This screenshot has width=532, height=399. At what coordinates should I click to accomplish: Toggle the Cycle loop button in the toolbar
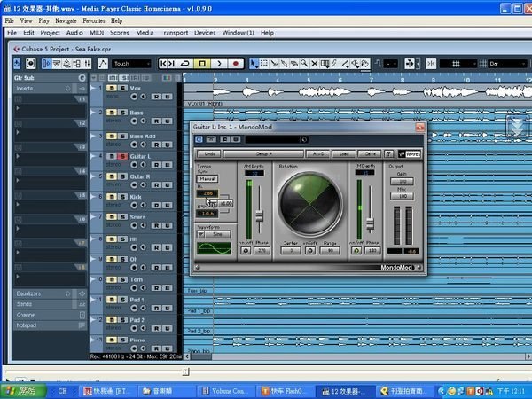[184, 64]
